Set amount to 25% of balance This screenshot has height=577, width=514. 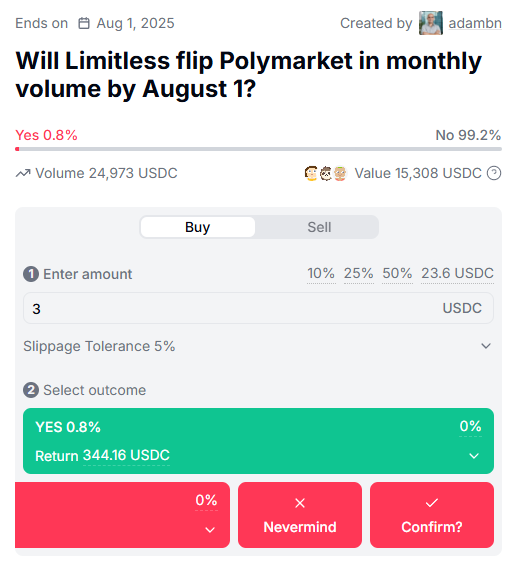pos(358,273)
